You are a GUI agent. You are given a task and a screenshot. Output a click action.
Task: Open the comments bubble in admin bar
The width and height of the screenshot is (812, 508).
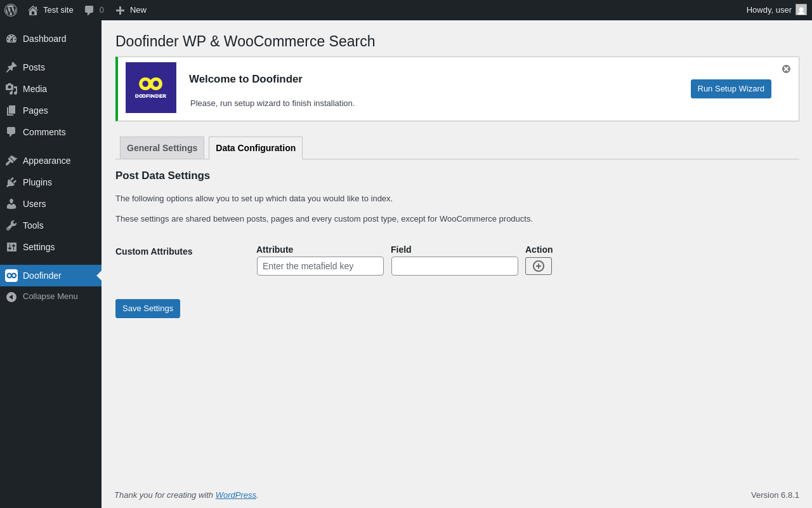point(94,10)
